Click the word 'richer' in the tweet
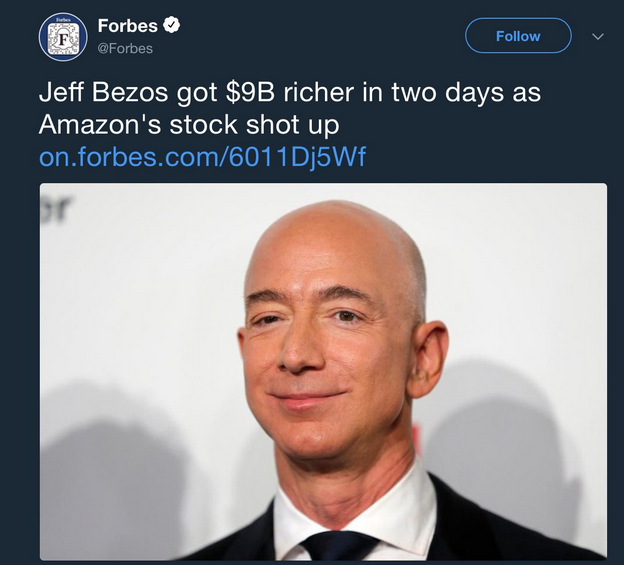The width and height of the screenshot is (624, 565). (318, 92)
